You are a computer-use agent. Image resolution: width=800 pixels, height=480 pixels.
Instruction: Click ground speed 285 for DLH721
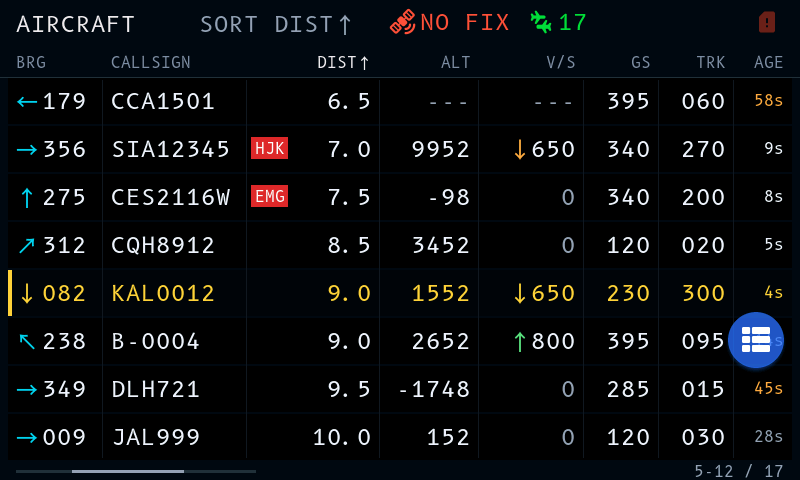628,389
